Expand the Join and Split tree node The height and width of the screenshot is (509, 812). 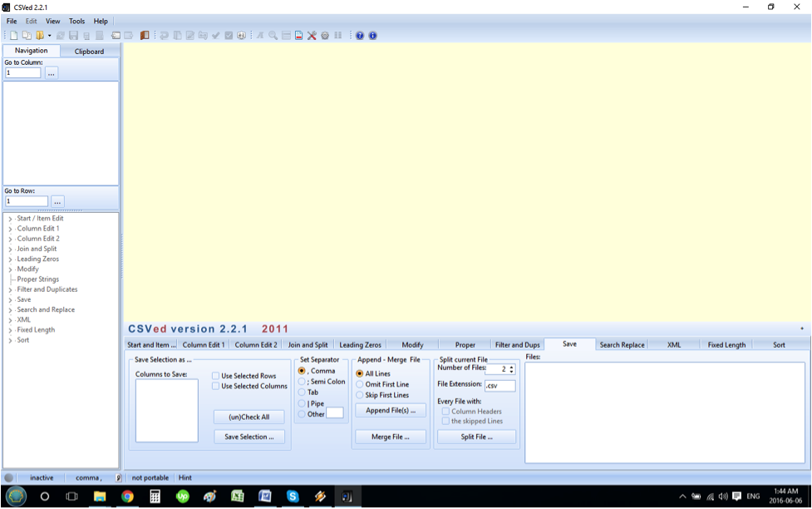point(10,249)
